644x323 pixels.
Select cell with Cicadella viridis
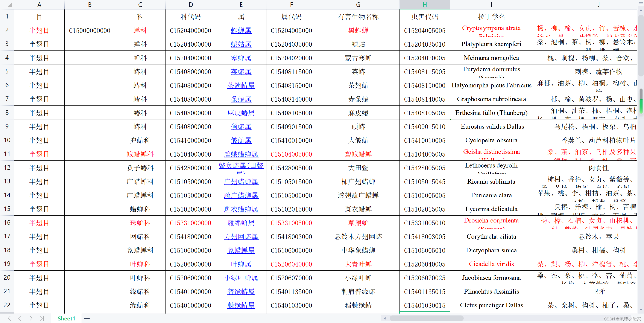pos(491,264)
